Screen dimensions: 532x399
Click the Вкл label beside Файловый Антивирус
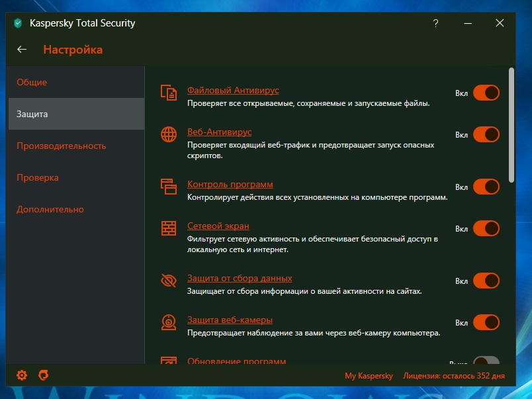click(461, 93)
